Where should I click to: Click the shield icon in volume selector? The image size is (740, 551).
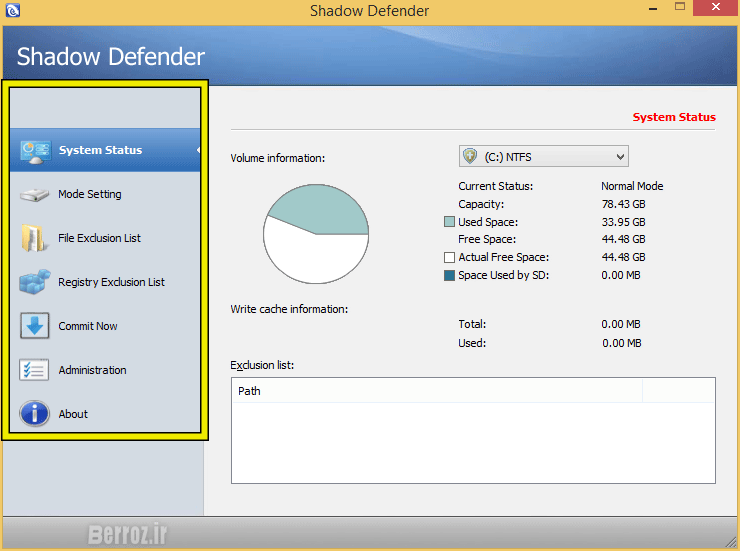tap(470, 156)
